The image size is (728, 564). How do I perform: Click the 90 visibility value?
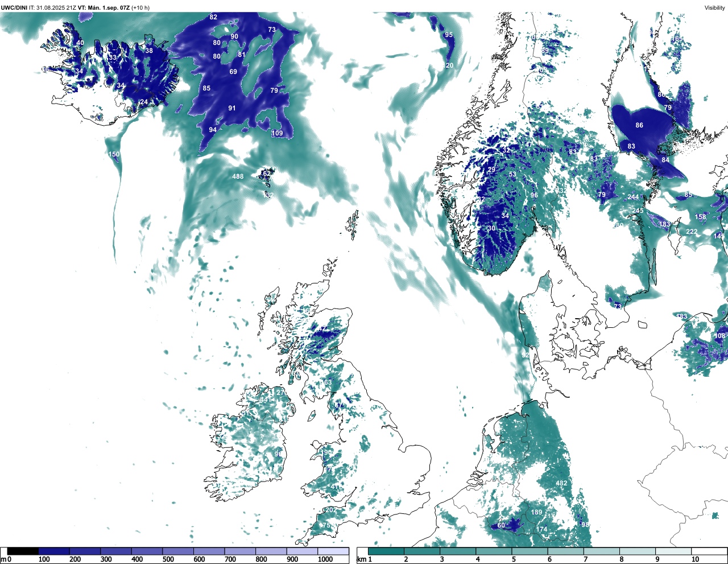point(234,36)
